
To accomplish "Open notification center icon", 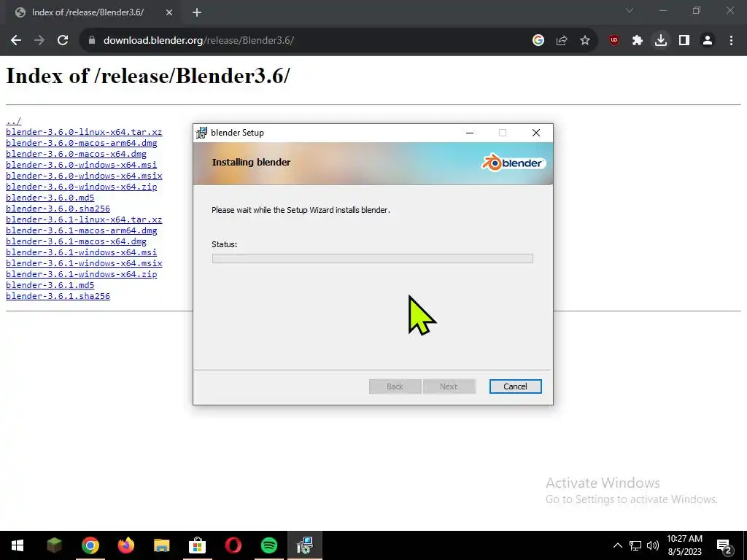I will [724, 546].
